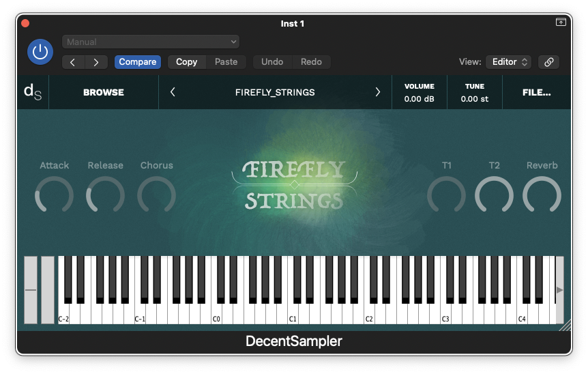Screen dimensions: 588x374
Task: Click the VOLUME 0.00 dB control
Action: tap(420, 92)
